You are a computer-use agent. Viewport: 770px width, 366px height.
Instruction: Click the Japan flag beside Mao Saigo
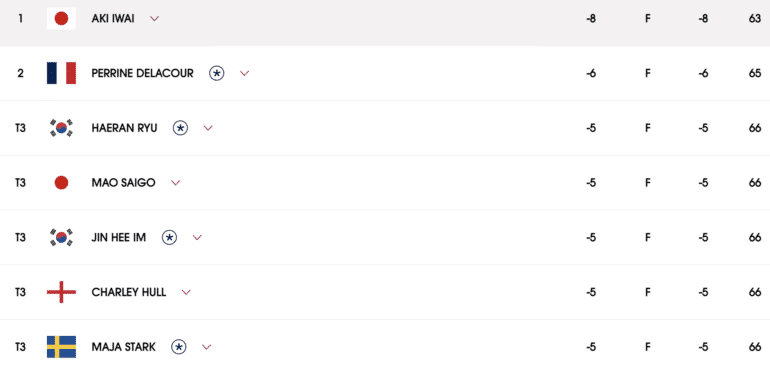[x=61, y=183]
